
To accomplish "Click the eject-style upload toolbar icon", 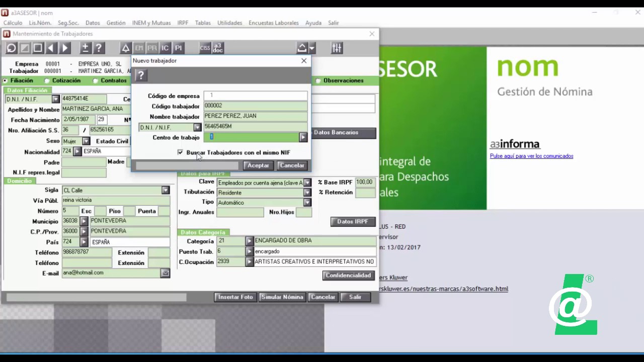I will pyautogui.click(x=302, y=48).
